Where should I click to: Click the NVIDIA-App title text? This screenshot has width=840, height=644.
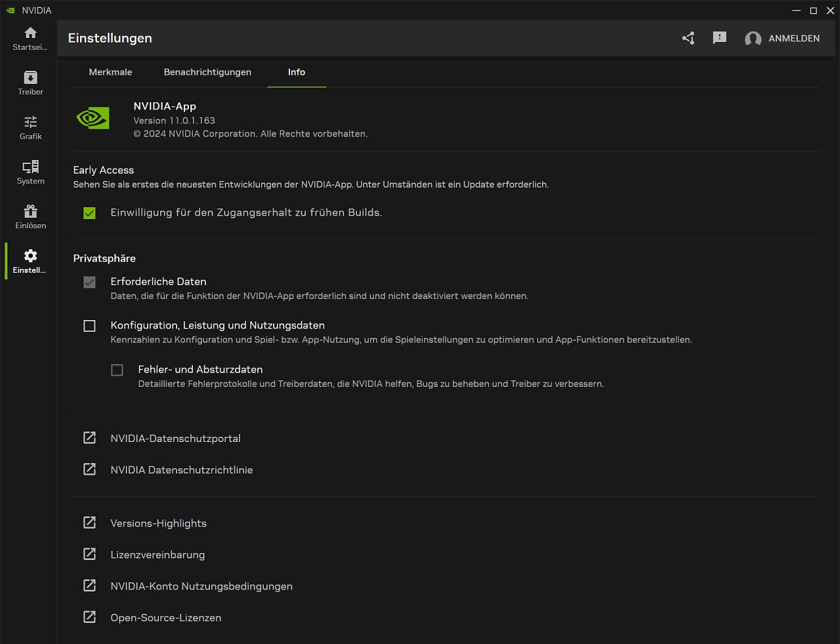click(x=165, y=106)
